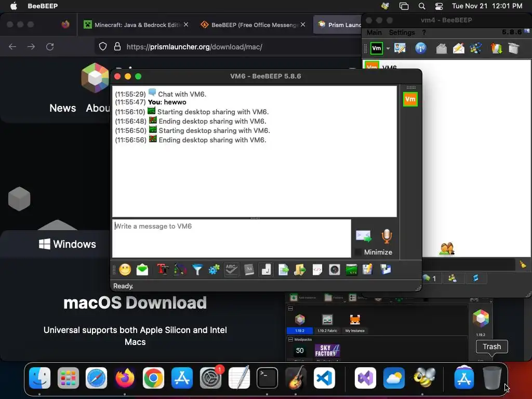
Task: Click the blue floppy disks icon in chat toolbar
Action: tap(385, 270)
